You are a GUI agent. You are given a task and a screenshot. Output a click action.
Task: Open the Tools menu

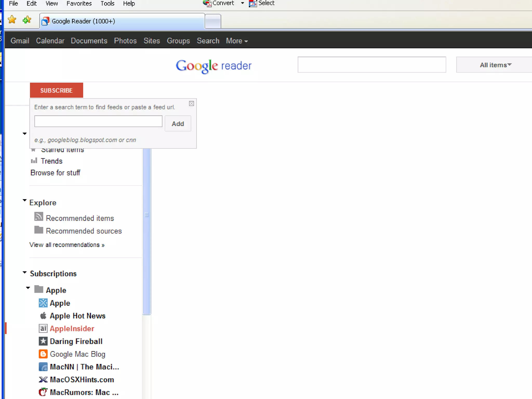[x=107, y=4]
